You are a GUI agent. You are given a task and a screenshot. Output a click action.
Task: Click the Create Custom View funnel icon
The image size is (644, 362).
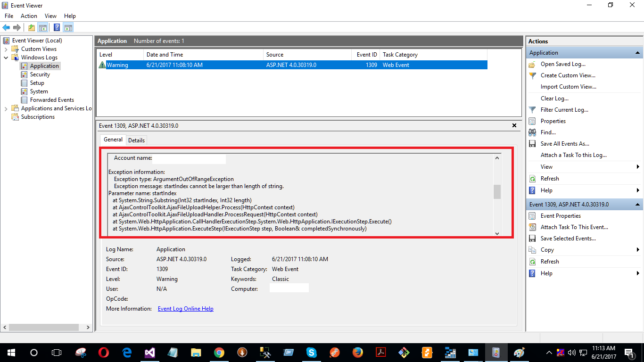point(532,75)
